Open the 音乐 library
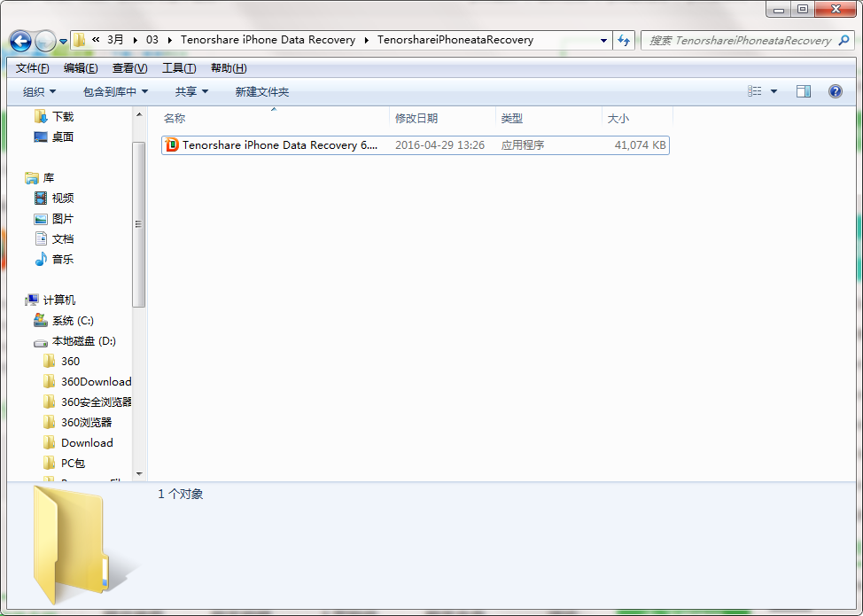 pyautogui.click(x=63, y=260)
